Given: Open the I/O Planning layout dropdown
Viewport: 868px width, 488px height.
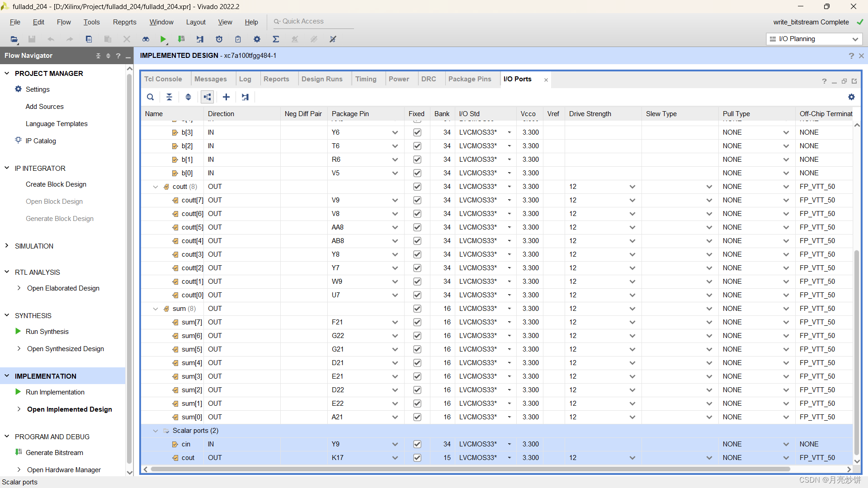Looking at the screenshot, I should click(814, 39).
